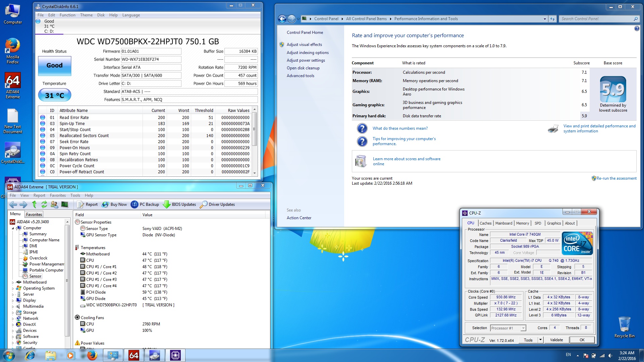
Task: Click the AIDA64 back arrow icon
Action: (13, 204)
